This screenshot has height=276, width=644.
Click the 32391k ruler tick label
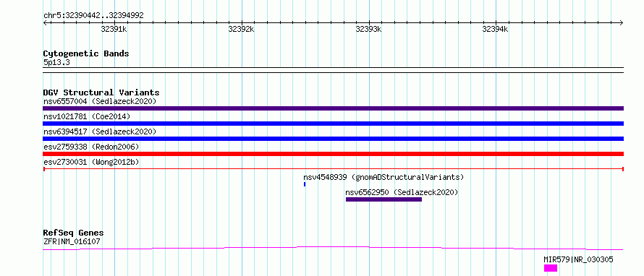point(114,29)
